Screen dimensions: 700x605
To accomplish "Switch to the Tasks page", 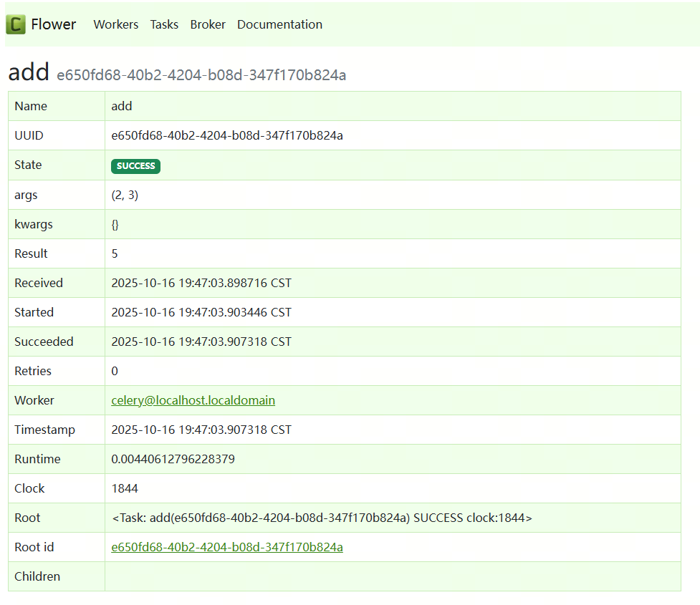I will [164, 24].
